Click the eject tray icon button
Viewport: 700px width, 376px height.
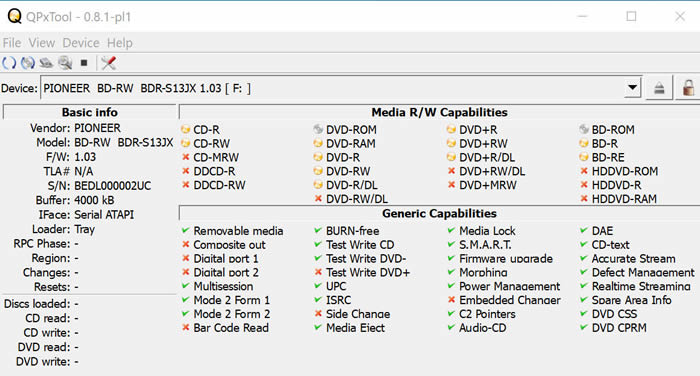[659, 88]
